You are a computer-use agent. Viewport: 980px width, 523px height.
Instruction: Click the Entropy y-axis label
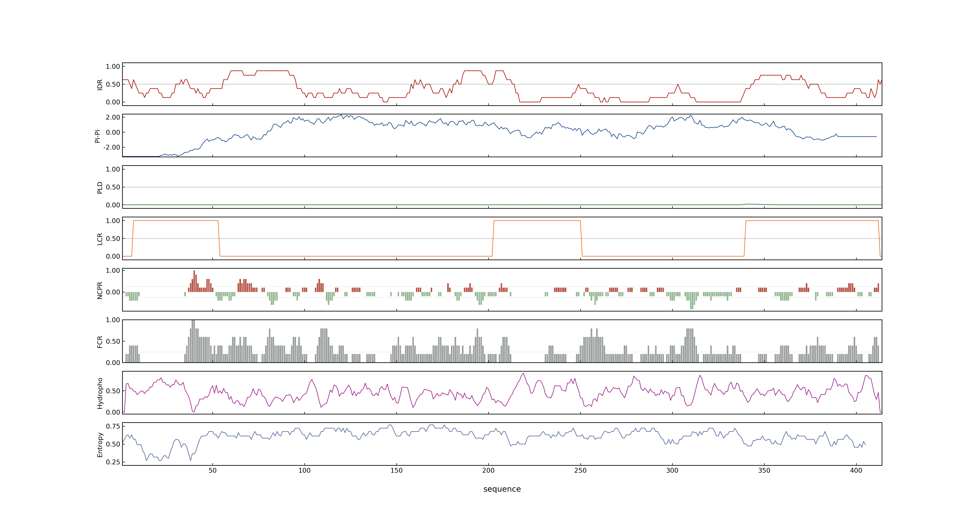pos(100,444)
